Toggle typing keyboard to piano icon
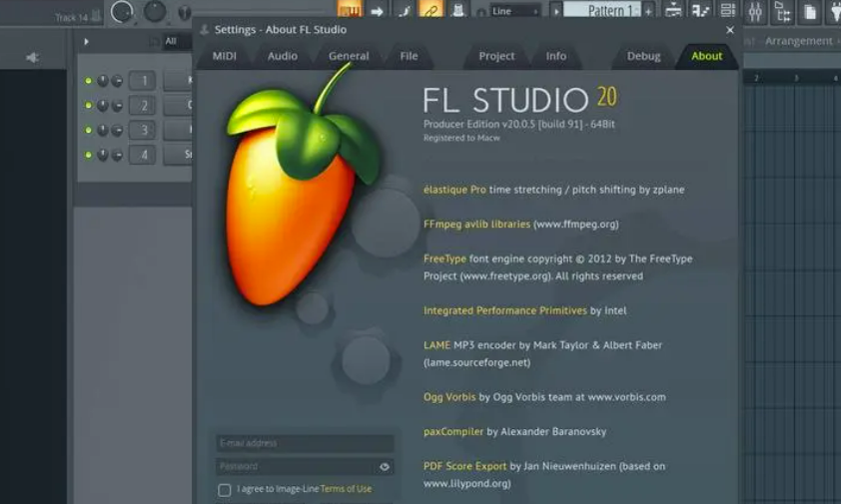This screenshot has width=841, height=504. pos(350,10)
